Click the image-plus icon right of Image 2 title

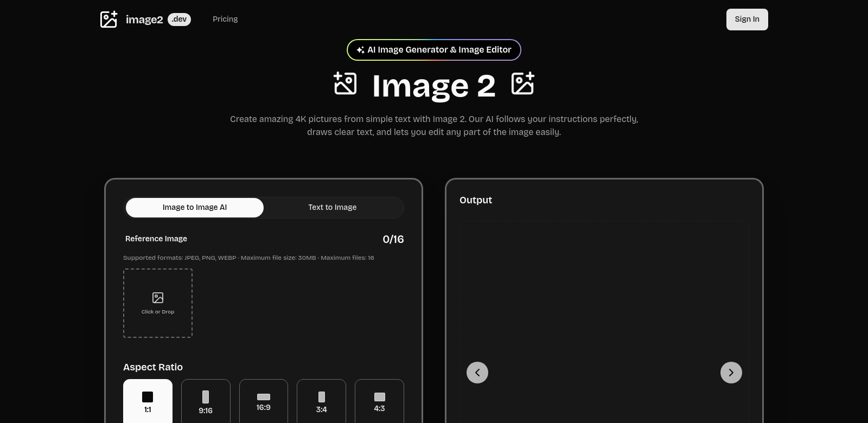(x=523, y=84)
